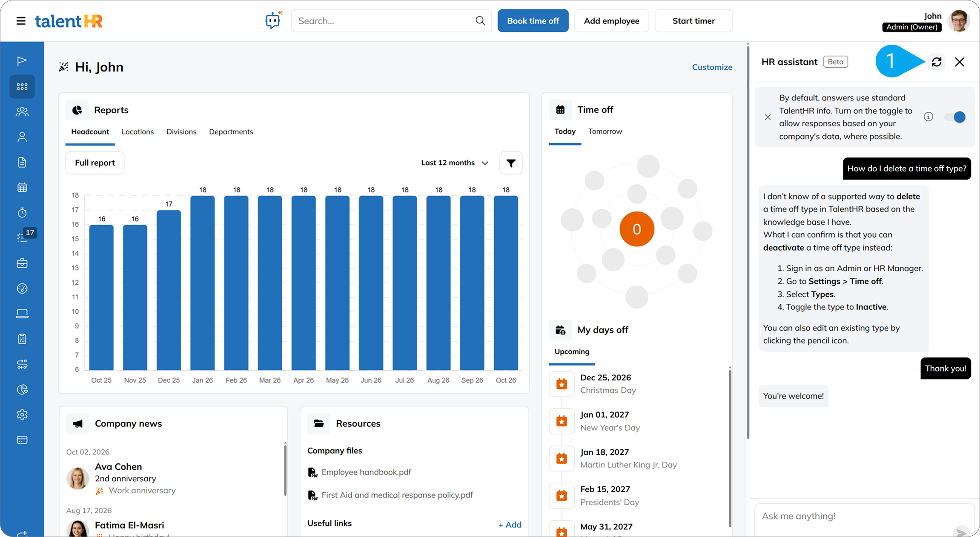Switch to the Locations tab in Reports

[x=138, y=132]
